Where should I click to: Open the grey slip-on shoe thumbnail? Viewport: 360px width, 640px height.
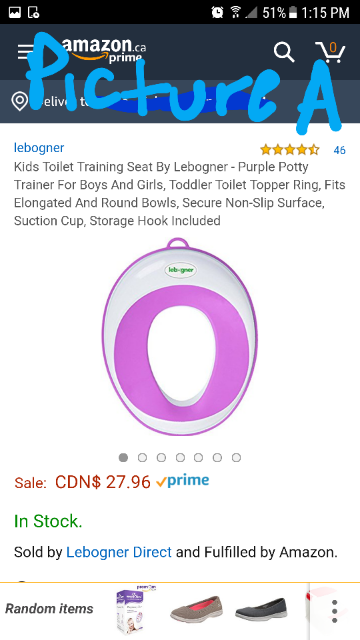click(197, 609)
